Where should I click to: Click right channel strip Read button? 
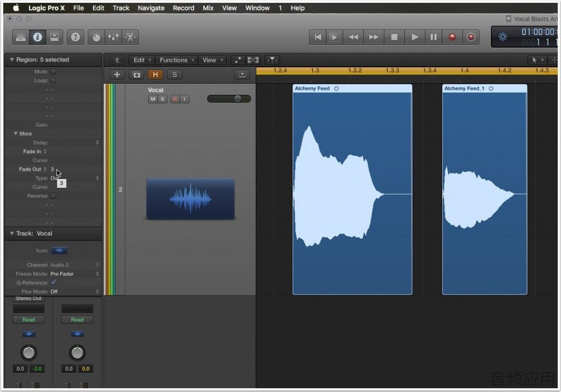77,319
